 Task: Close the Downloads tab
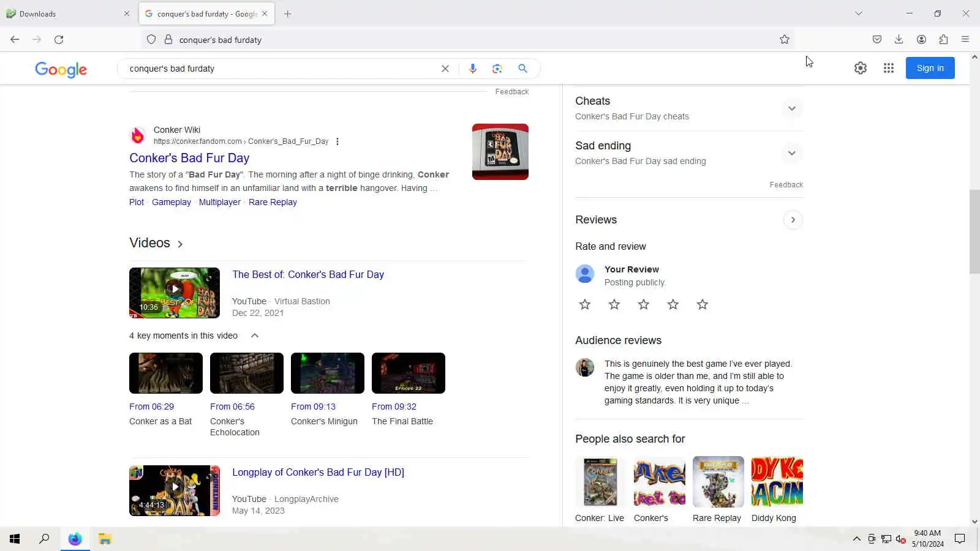click(127, 13)
